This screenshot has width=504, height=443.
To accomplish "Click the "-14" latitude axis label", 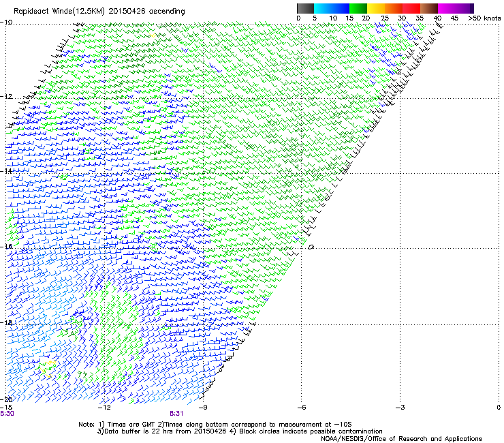I will click(x=6, y=171).
